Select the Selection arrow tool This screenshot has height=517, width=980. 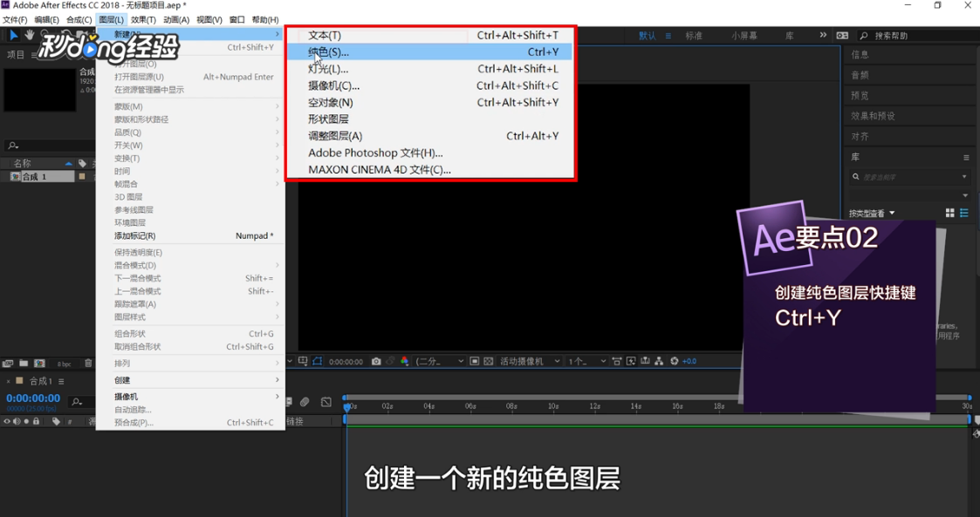click(x=14, y=35)
